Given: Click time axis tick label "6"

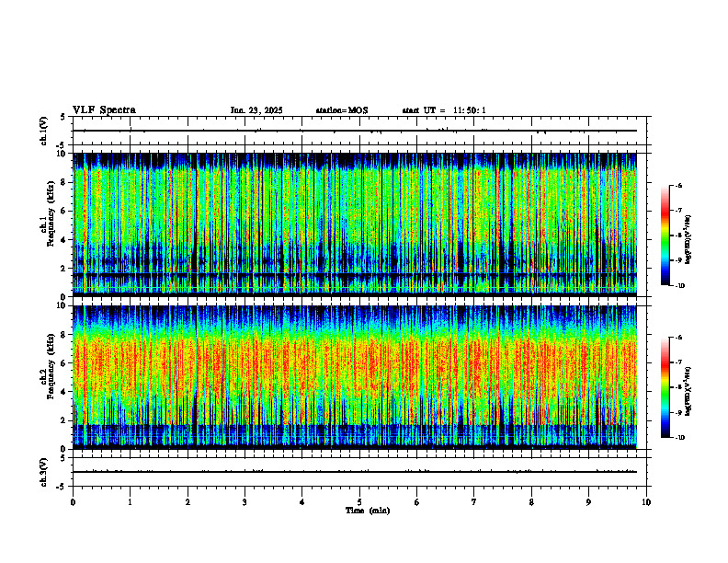Looking at the screenshot, I should pos(417,502).
